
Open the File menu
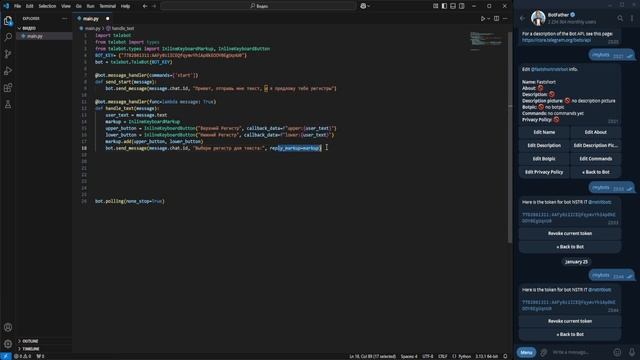click(18, 6)
